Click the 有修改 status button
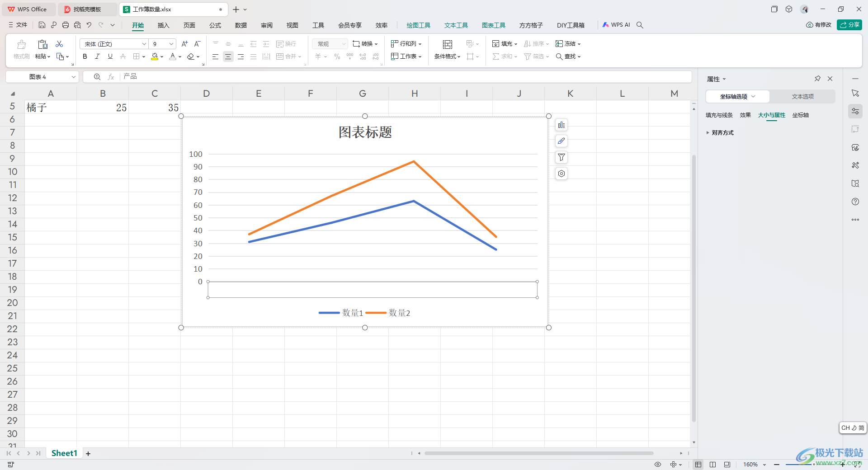The width and height of the screenshot is (868, 470). 819,25
